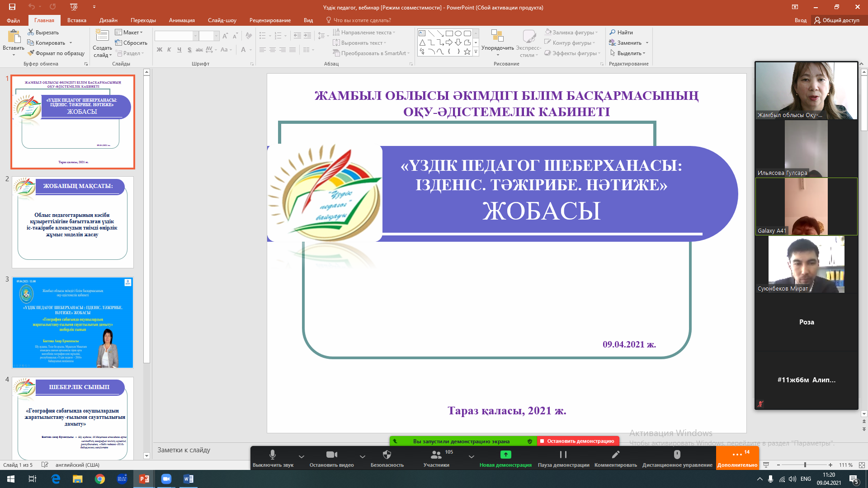
Task: Click zoom out minus on status bar
Action: pos(778,465)
